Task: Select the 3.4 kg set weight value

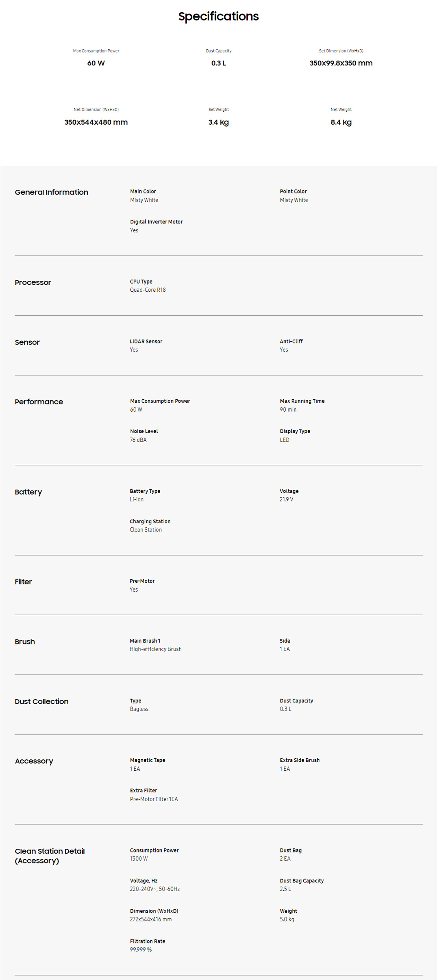Action: 218,122
